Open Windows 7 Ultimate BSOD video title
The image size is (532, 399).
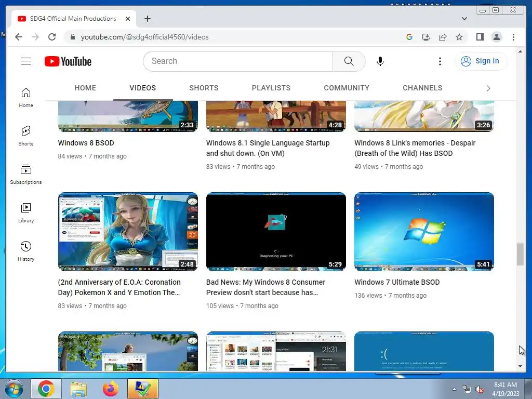pyautogui.click(x=397, y=282)
